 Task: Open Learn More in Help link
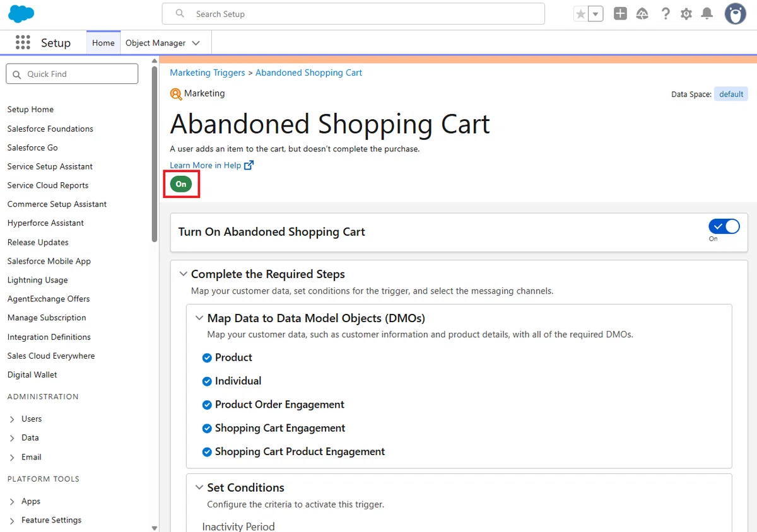206,165
